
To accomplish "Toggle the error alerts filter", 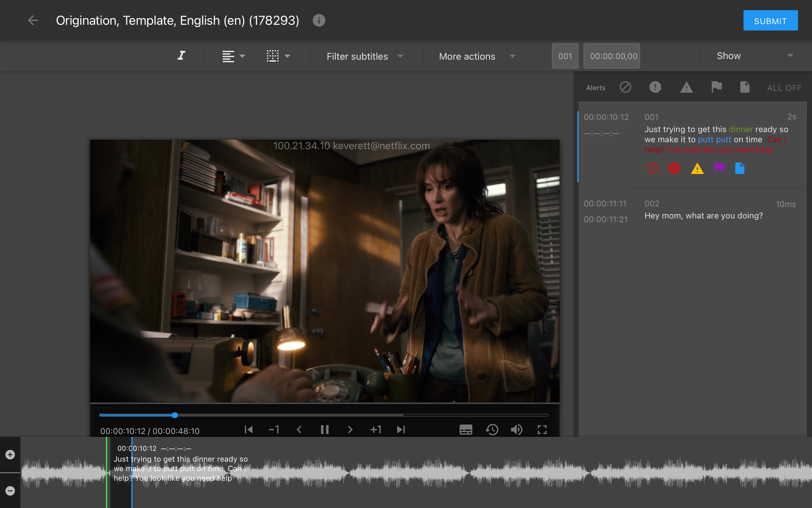I will click(655, 87).
